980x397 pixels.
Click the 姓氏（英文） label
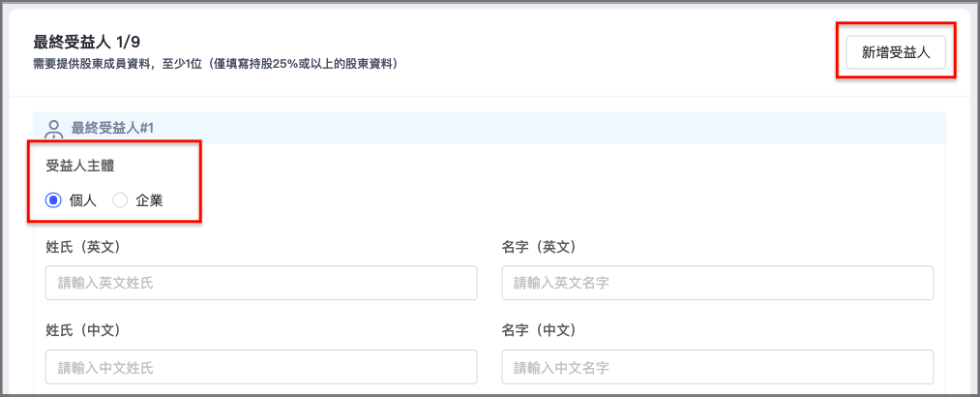82,247
